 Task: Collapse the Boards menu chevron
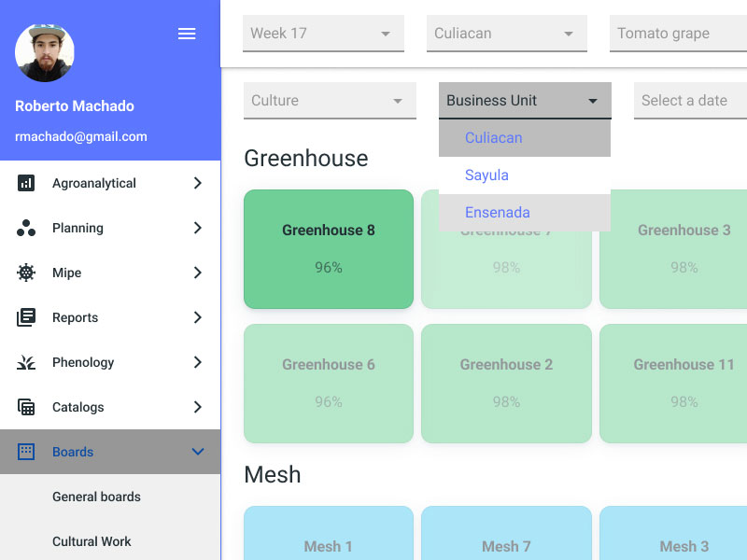point(197,452)
